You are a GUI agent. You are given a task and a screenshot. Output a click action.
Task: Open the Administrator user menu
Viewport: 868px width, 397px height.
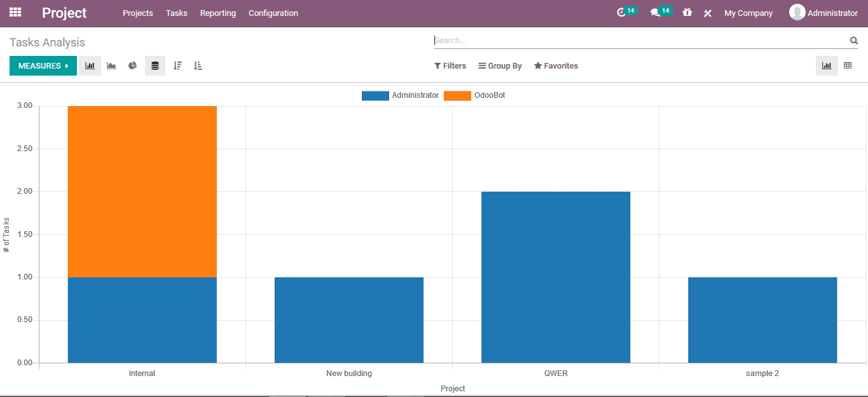824,12
